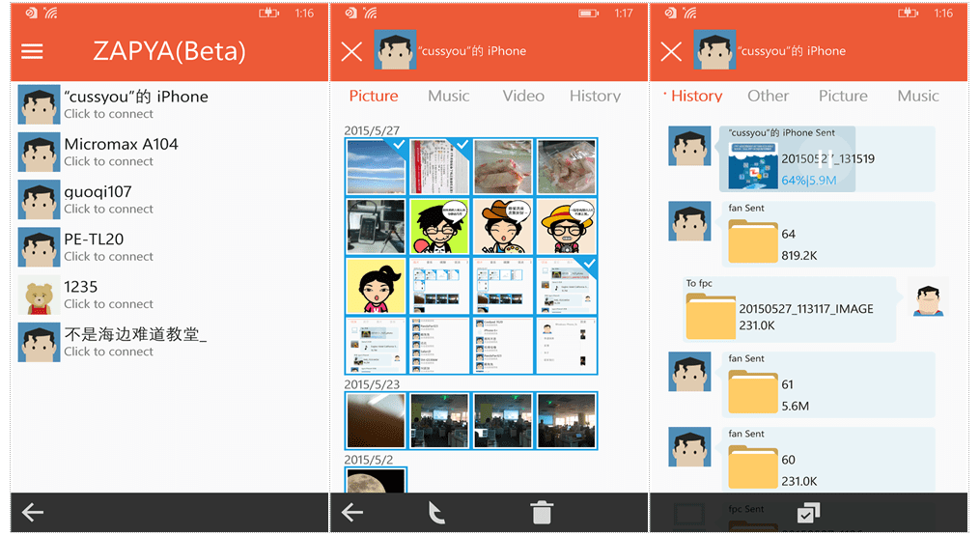Select the phone-on-desk photo thumbnail
The width and height of the screenshot is (980, 536).
[x=376, y=226]
